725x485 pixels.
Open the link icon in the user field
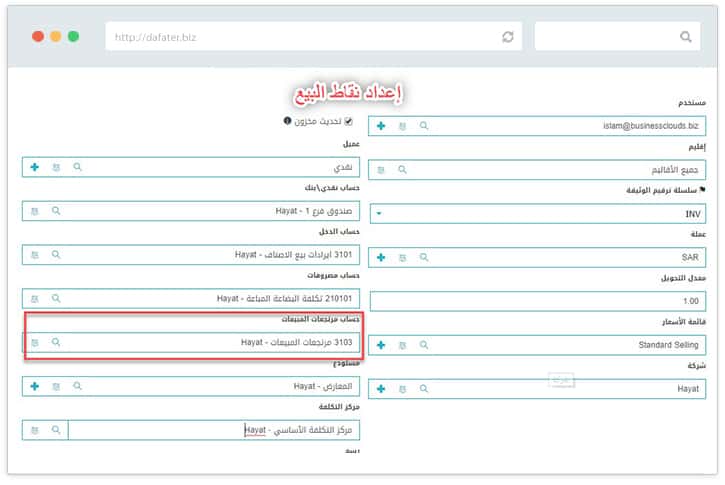coord(402,126)
